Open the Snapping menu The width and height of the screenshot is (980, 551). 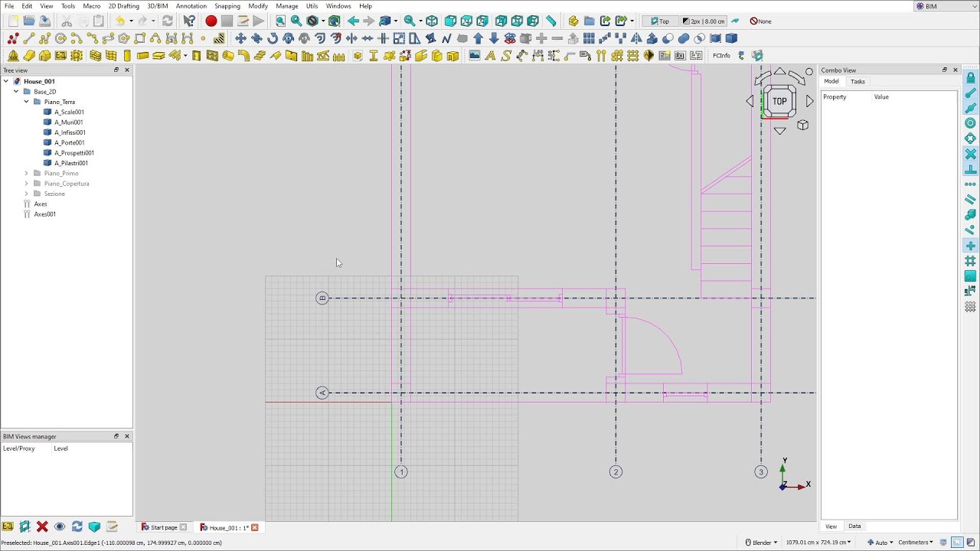pyautogui.click(x=227, y=6)
